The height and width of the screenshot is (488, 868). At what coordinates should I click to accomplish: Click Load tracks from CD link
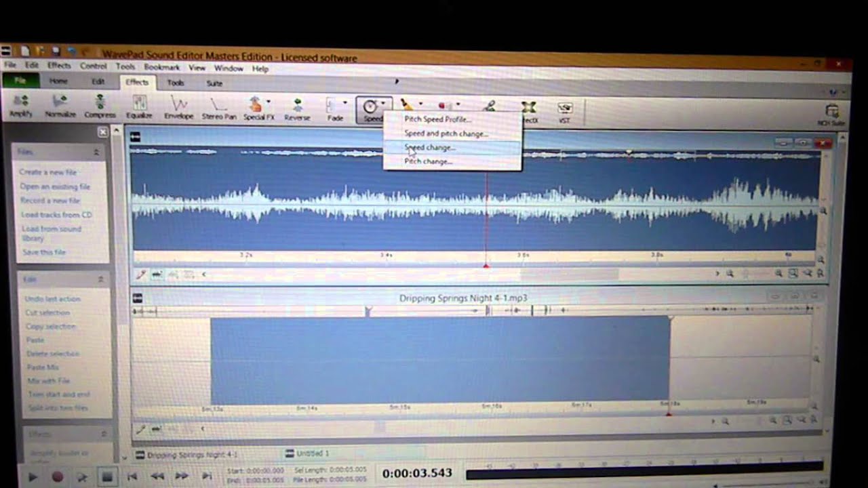tap(56, 215)
